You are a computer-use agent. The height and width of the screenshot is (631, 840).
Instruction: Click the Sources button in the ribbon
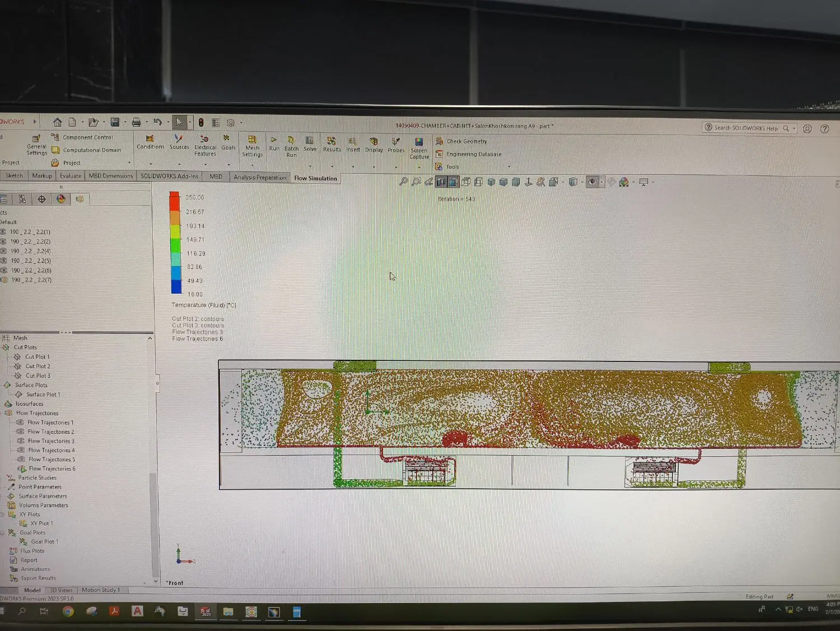click(x=179, y=142)
